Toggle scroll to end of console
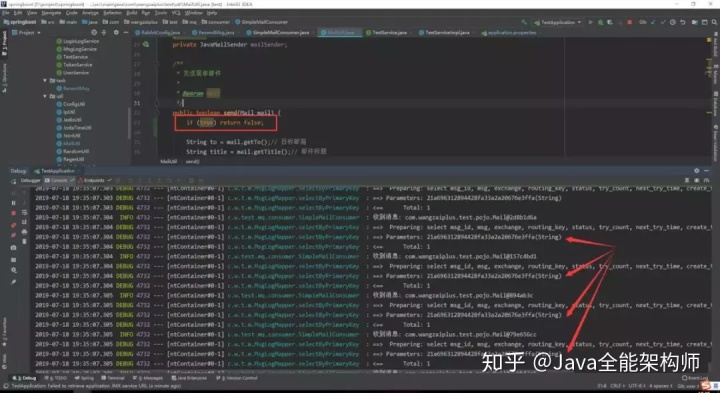 click(x=24, y=222)
